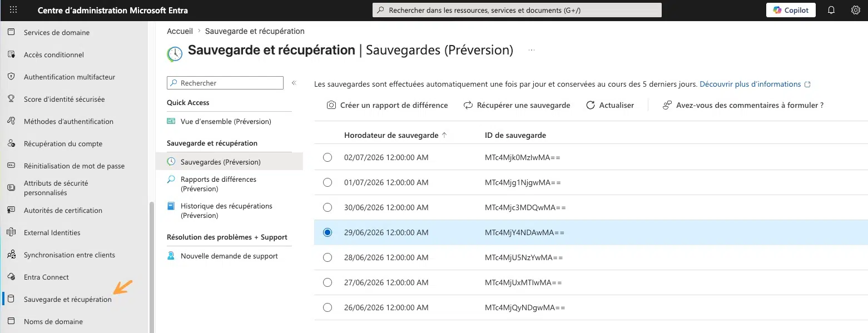Image resolution: width=868 pixels, height=333 pixels.
Task: Go to Accueil breadcrumb link
Action: coord(180,31)
